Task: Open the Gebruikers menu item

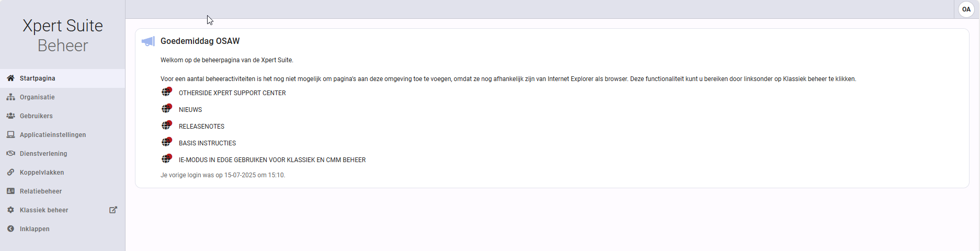Action: (63, 116)
